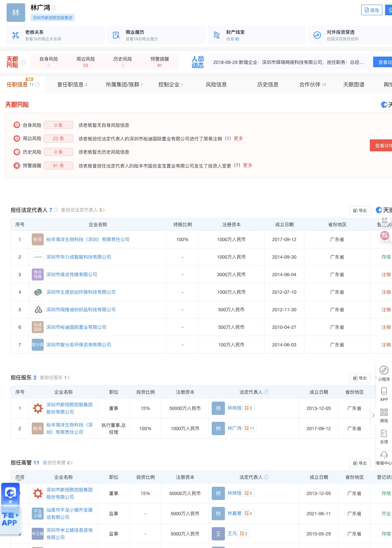Click the 报告 report button
The height and width of the screenshot is (548, 392).
372,10
